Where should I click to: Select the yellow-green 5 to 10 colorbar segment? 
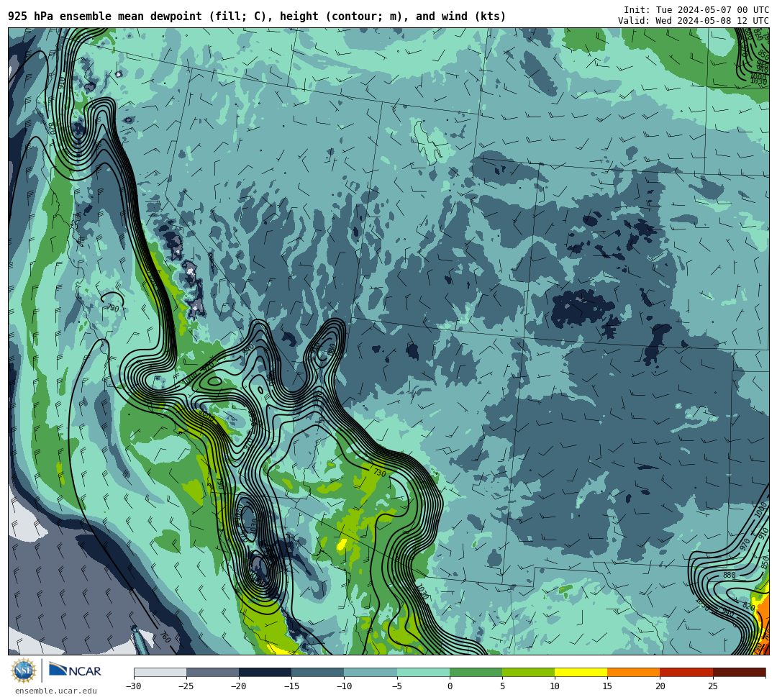coord(528,672)
